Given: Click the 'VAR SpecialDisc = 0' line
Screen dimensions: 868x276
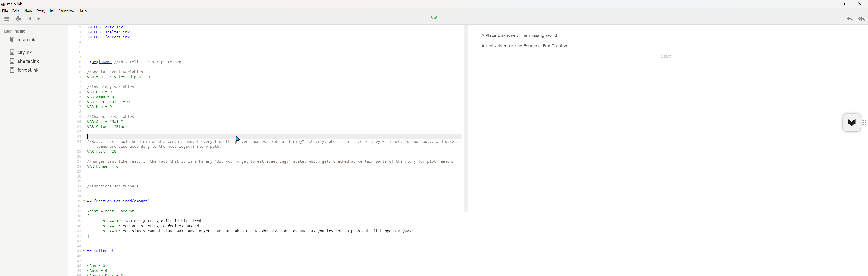Looking at the screenshot, I should [x=108, y=102].
